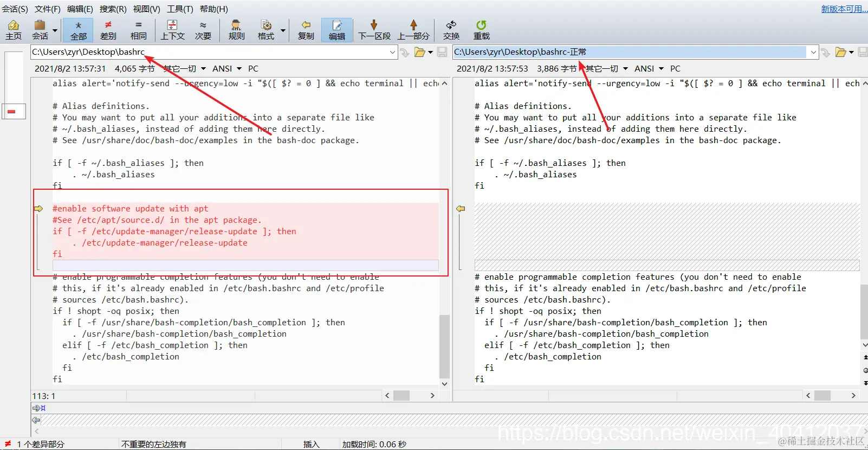Click the copy-to-right yellow arrow in left gutter
868x450 pixels.
click(x=38, y=209)
